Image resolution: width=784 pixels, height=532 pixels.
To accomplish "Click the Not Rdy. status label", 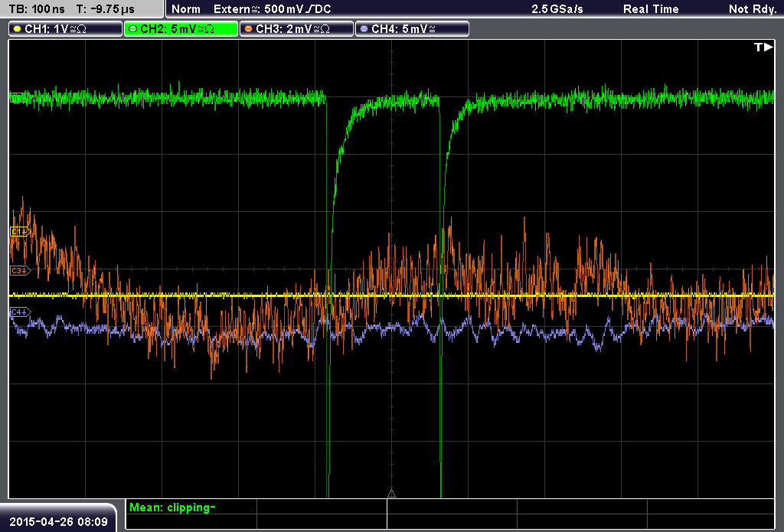I will pyautogui.click(x=753, y=9).
